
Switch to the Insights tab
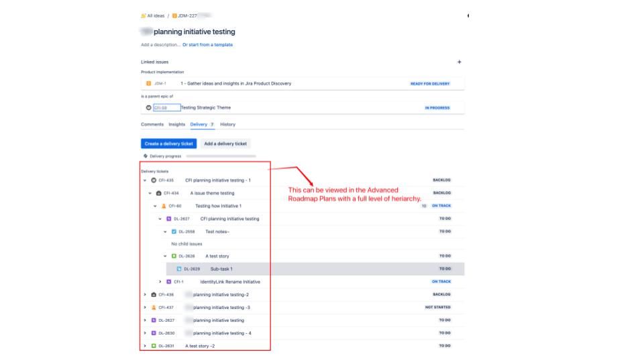tap(176, 125)
